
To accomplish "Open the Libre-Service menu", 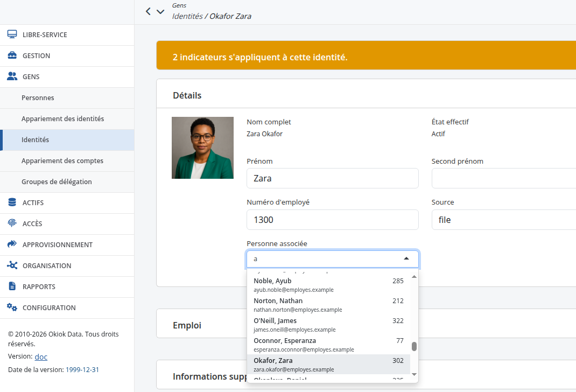I will pos(67,35).
